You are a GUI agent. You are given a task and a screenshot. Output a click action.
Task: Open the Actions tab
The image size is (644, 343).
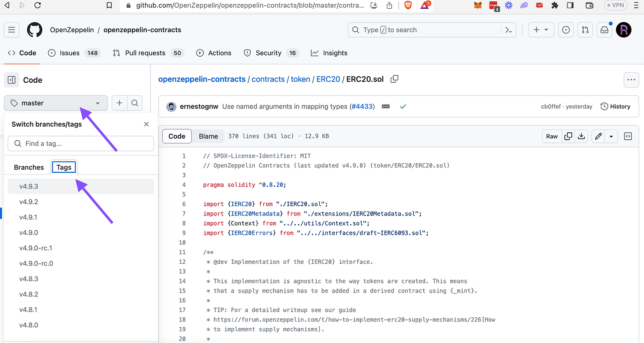tap(214, 53)
